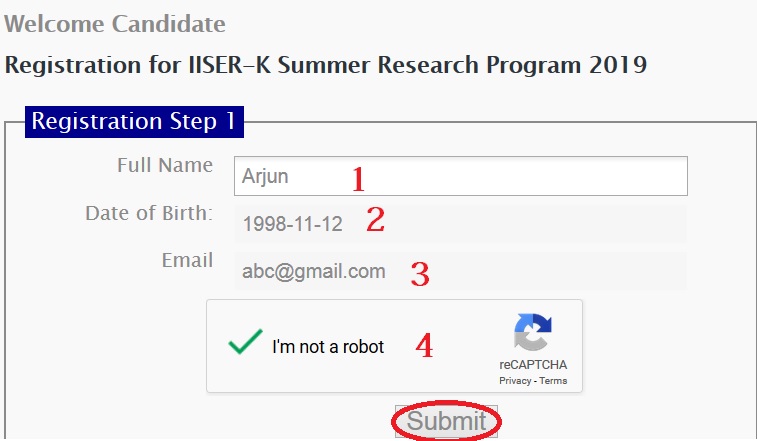757x441 pixels.
Task: Click the "Date of Birth:" label
Action: pyautogui.click(x=148, y=213)
